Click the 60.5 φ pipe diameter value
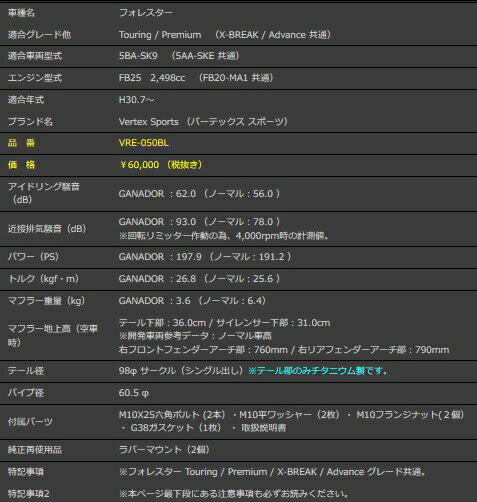 point(134,393)
